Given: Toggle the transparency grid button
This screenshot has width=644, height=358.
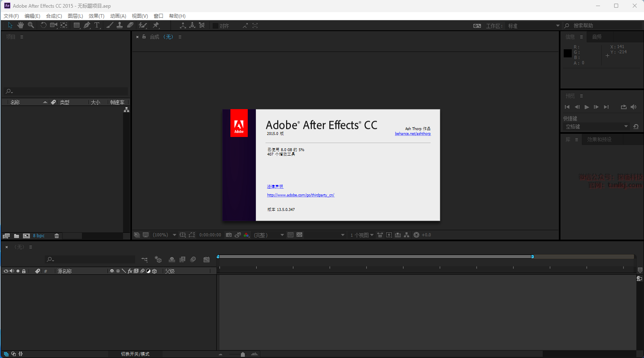Looking at the screenshot, I should [299, 235].
